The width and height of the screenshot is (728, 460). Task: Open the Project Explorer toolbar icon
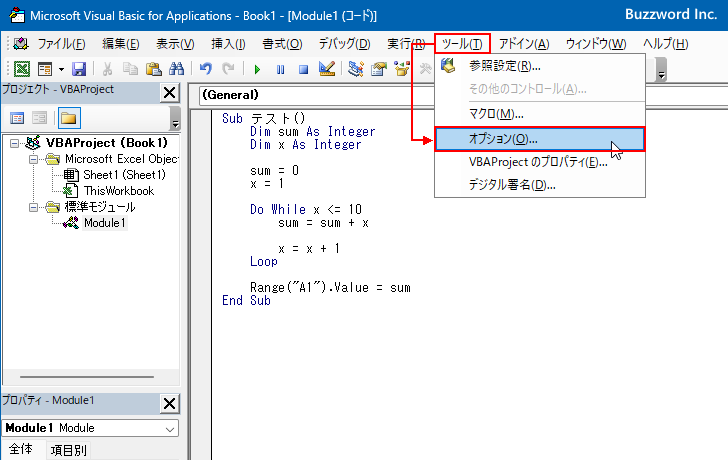click(356, 69)
